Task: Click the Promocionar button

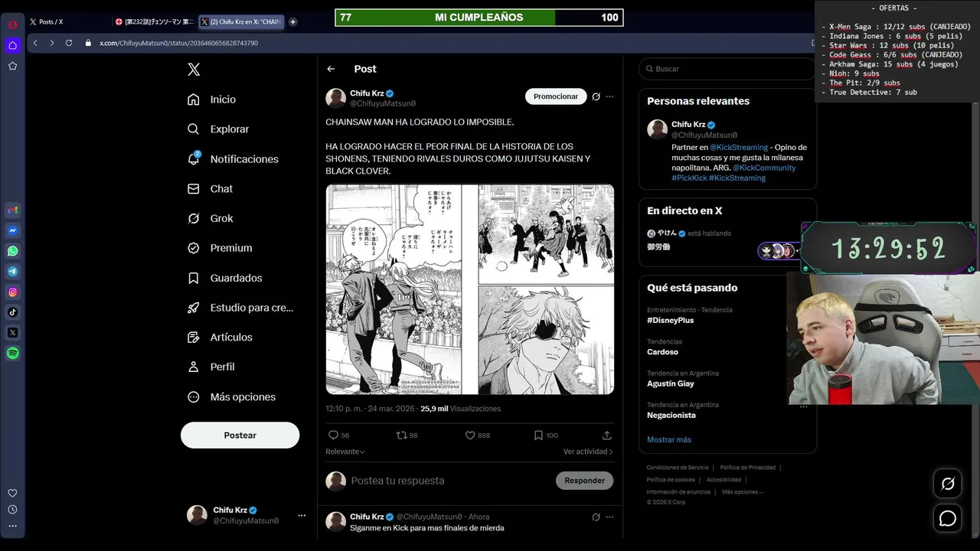Action: pyautogui.click(x=556, y=96)
